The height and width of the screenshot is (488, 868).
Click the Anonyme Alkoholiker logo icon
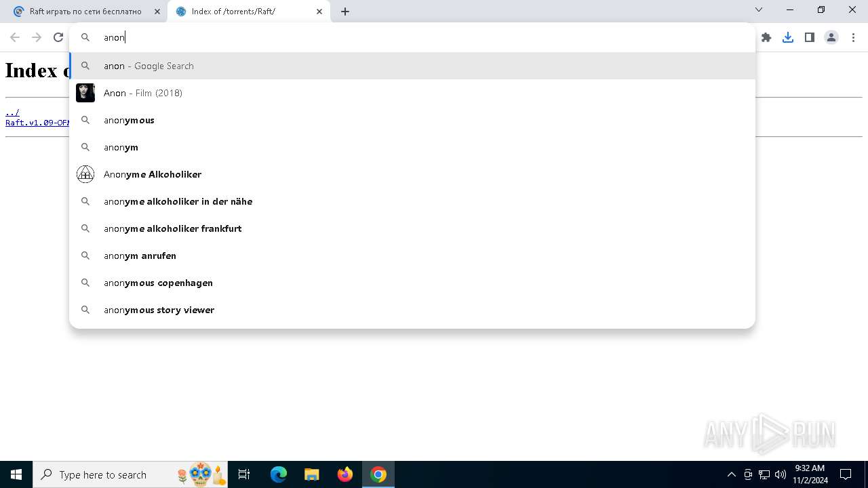(85, 174)
